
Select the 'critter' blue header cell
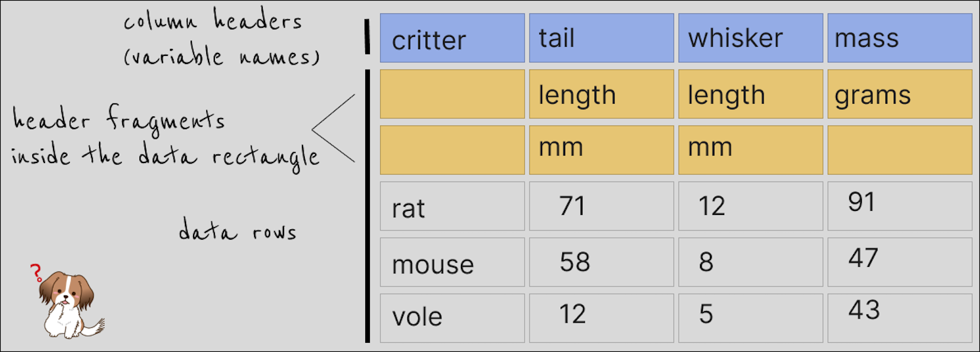pyautogui.click(x=452, y=38)
